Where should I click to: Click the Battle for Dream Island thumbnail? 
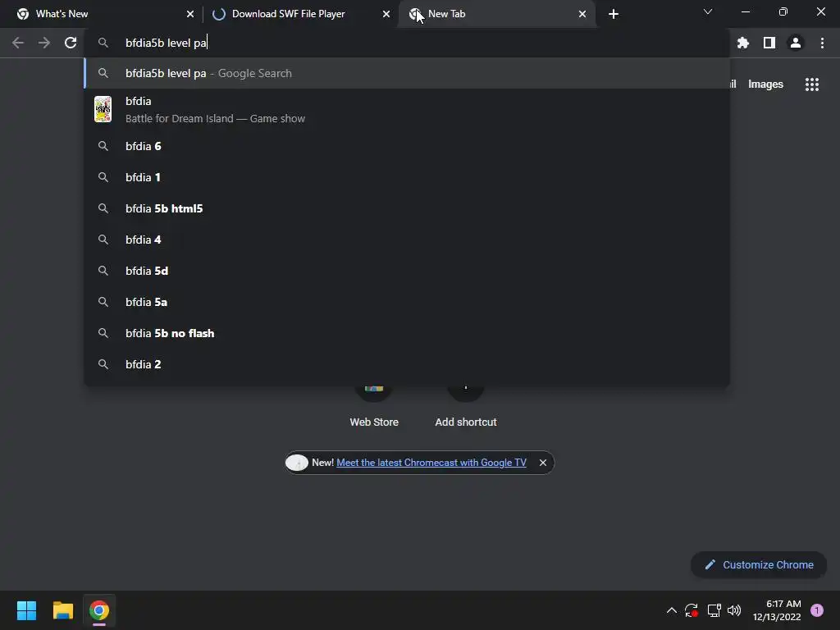(103, 109)
